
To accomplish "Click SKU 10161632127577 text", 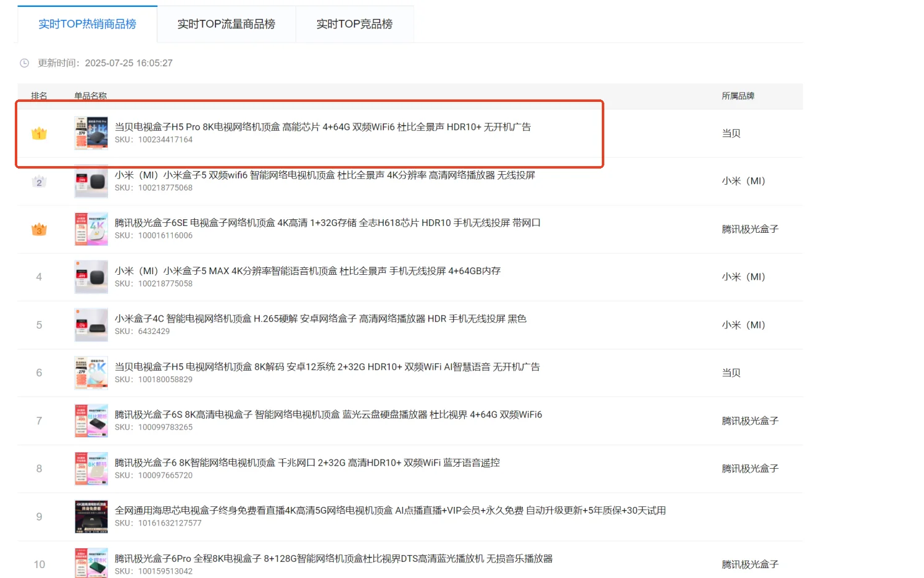I will [158, 523].
